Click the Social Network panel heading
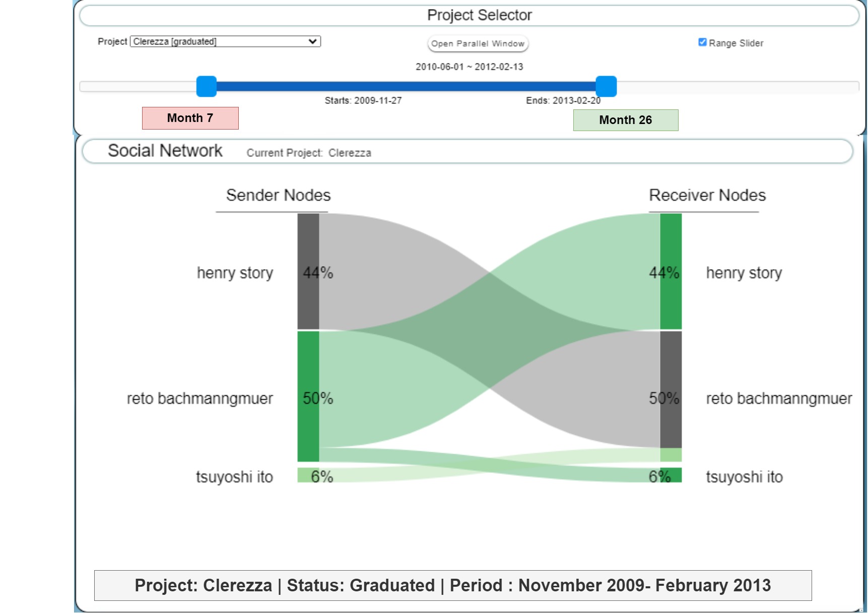The height and width of the screenshot is (613, 868). 165,151
